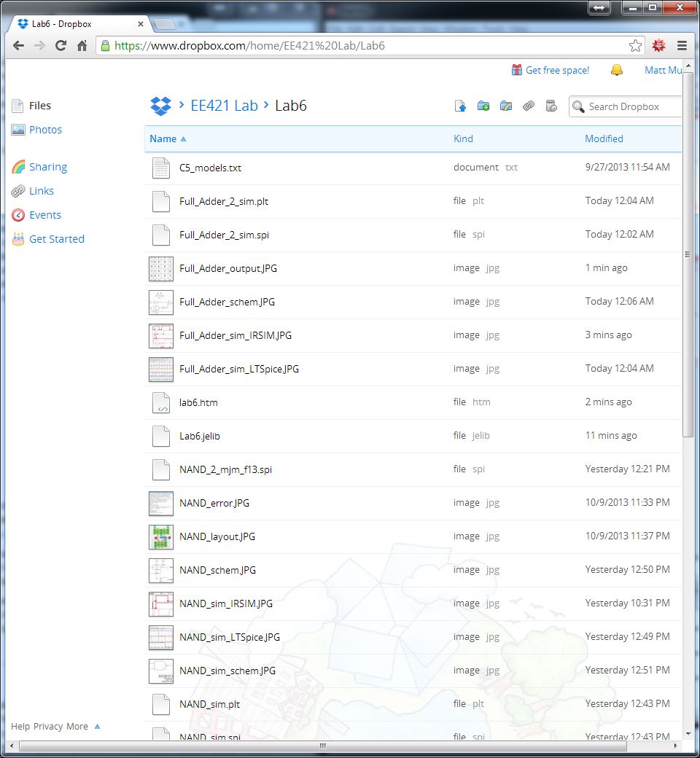The width and height of the screenshot is (700, 758).
Task: Click the vertical page scrollbar thumb
Action: [x=688, y=255]
